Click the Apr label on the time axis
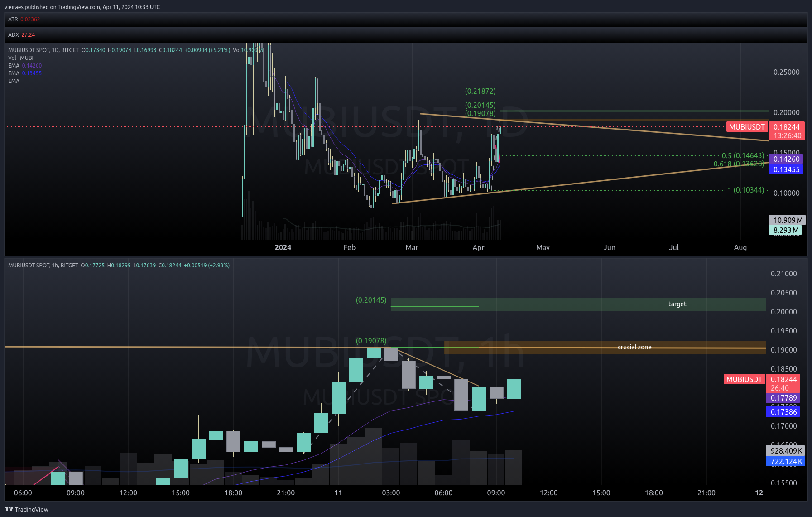 click(478, 248)
